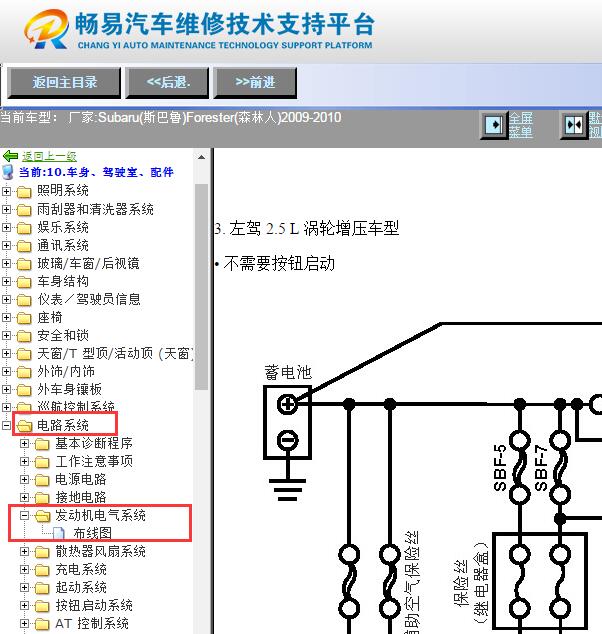Click the 玻璃/车窗/后视镜 folder icon
The width and height of the screenshot is (602, 634).
pyautogui.click(x=24, y=264)
